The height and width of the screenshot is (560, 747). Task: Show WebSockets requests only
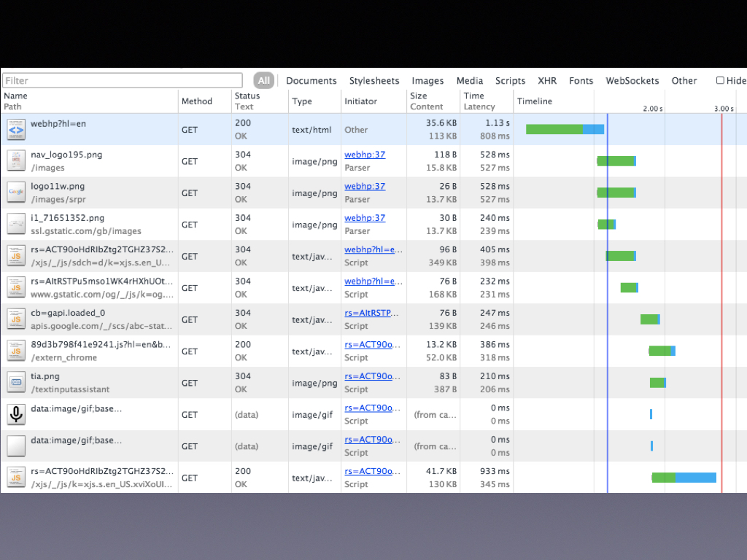(x=632, y=81)
